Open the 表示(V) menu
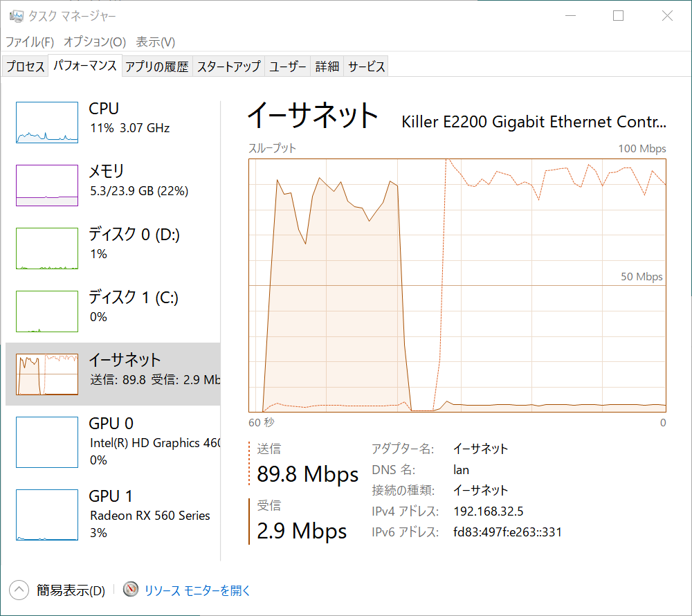Viewport: 692px width, 616px height. tap(155, 42)
